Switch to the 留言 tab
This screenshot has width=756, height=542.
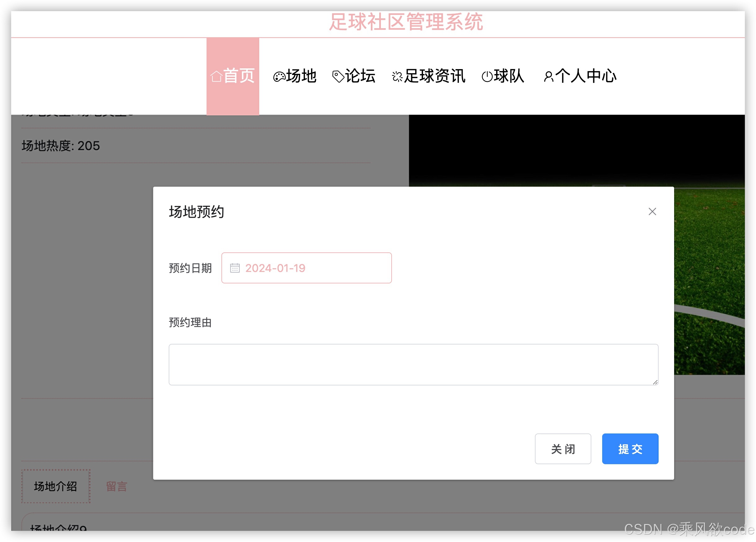coord(116,487)
